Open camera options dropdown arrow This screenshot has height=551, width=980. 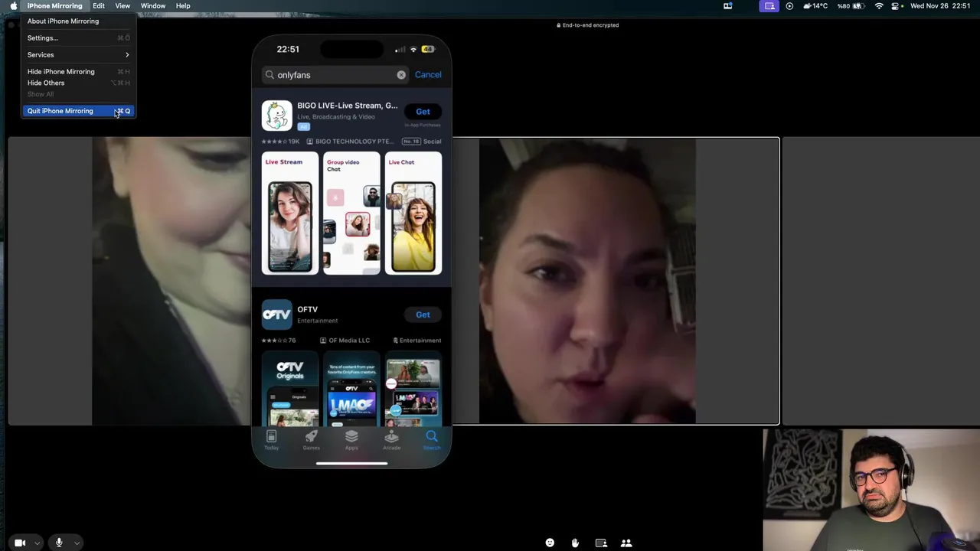[x=37, y=543]
